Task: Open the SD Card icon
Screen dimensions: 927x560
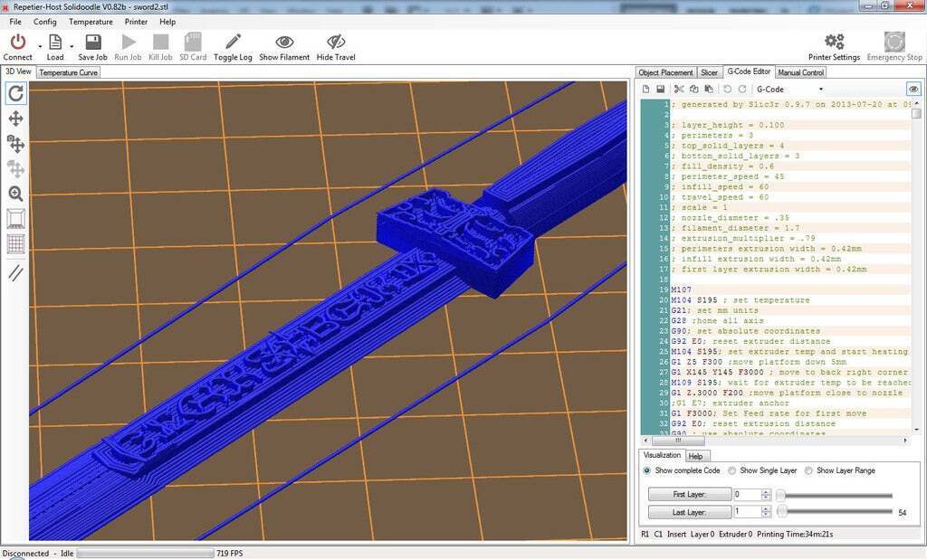Action: pyautogui.click(x=193, y=42)
